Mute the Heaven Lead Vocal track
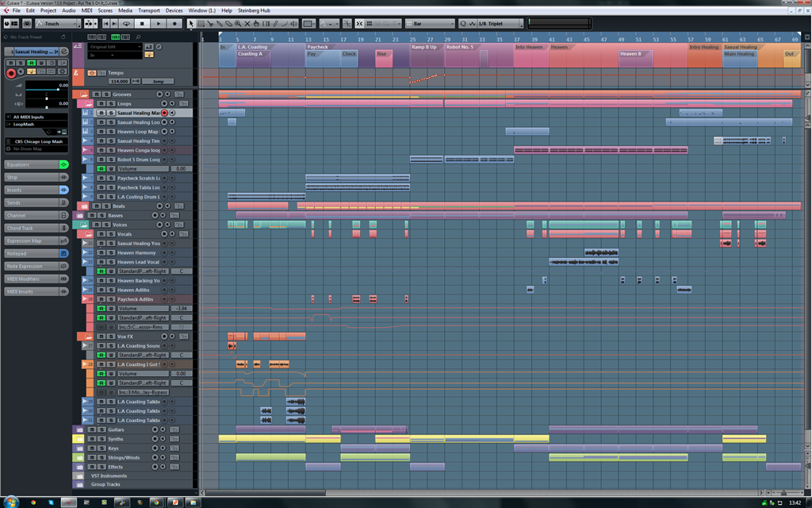This screenshot has height=508, width=812. (101, 262)
